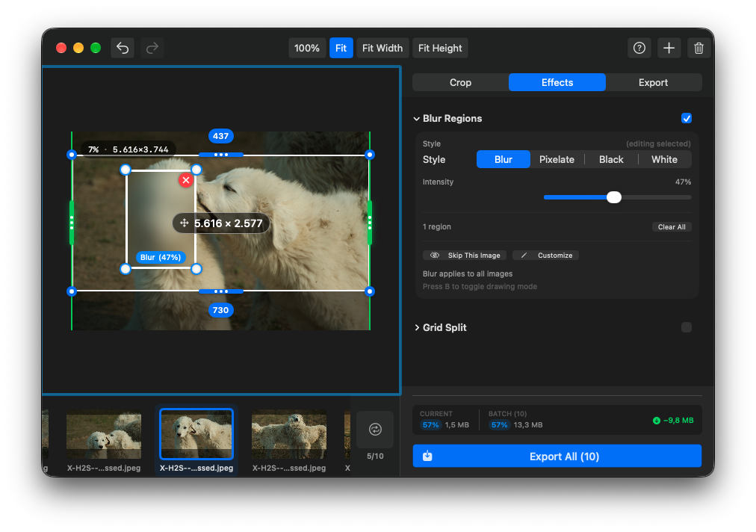Click the 437 top offset badge
756x532 pixels.
221,136
